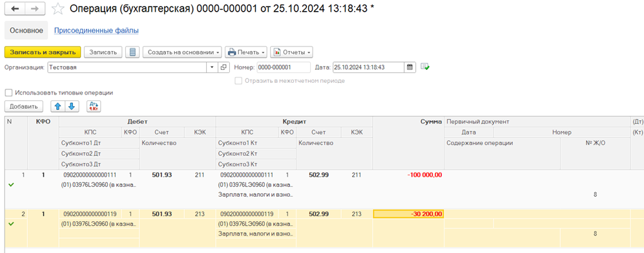Click credit KPS 09020000000000119 in row 2
The width and height of the screenshot is (644, 253).
coord(247,214)
